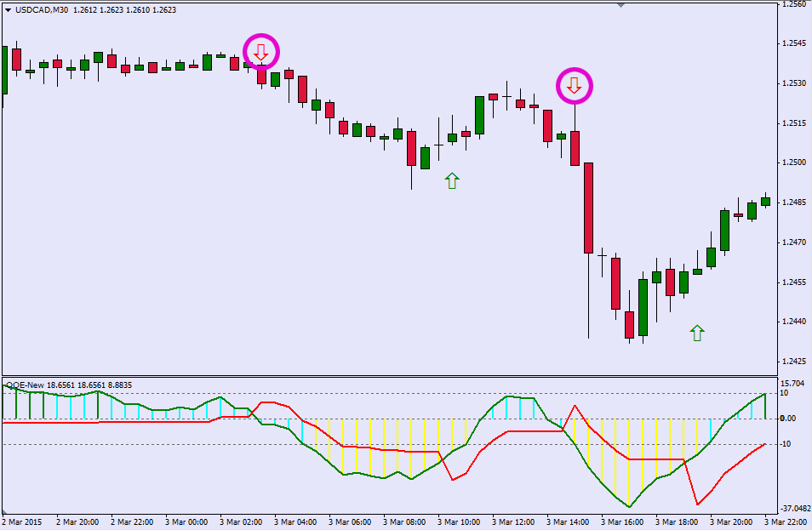
Task: Click the -37.0482 indicator scale value
Action: (x=796, y=510)
